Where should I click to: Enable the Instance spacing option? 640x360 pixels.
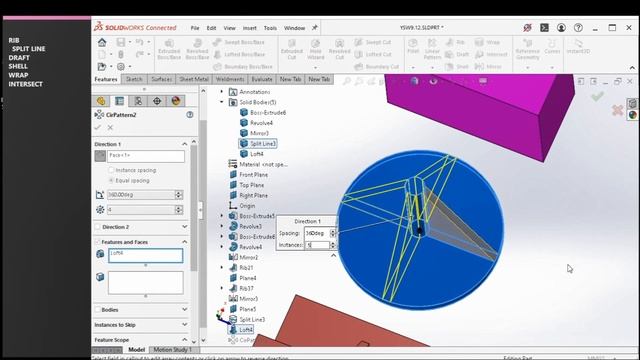(x=111, y=170)
